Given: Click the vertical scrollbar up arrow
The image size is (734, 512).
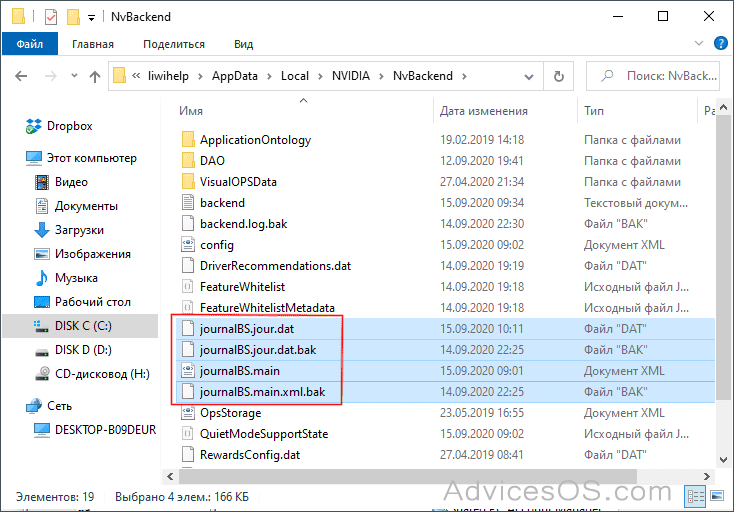Looking at the screenshot, I should pyautogui.click(x=723, y=108).
